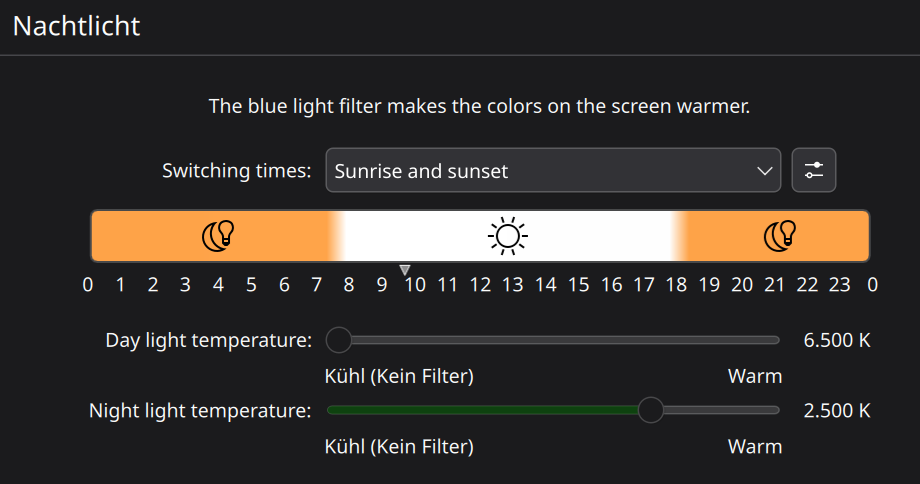Click the left moon and bulb icon
The height and width of the screenshot is (484, 920).
coord(218,236)
